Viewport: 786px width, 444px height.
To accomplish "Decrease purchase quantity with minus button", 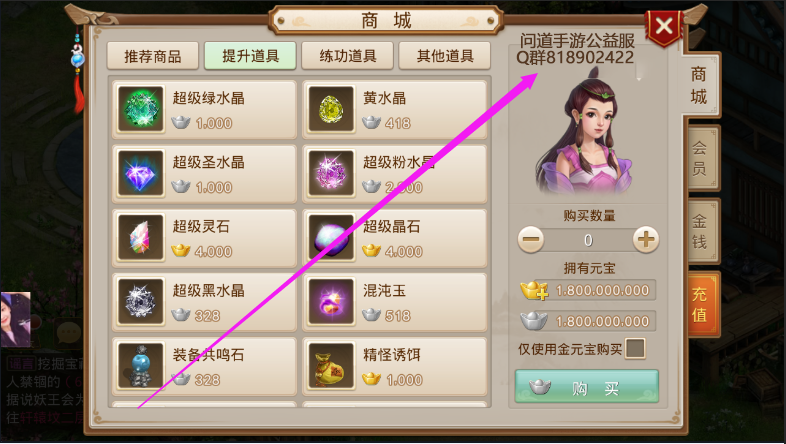I will (x=530, y=240).
